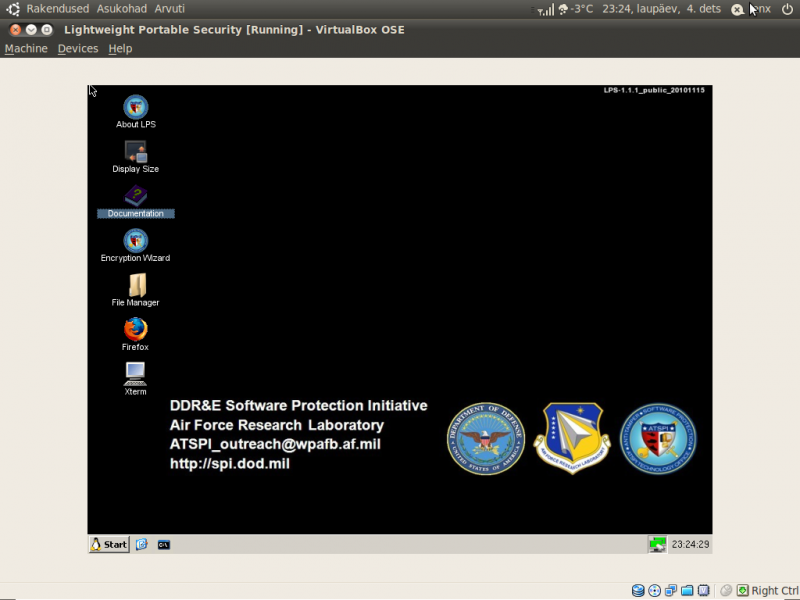Select the Documentation book icon
Viewport: 800px width, 600px height.
[136, 196]
